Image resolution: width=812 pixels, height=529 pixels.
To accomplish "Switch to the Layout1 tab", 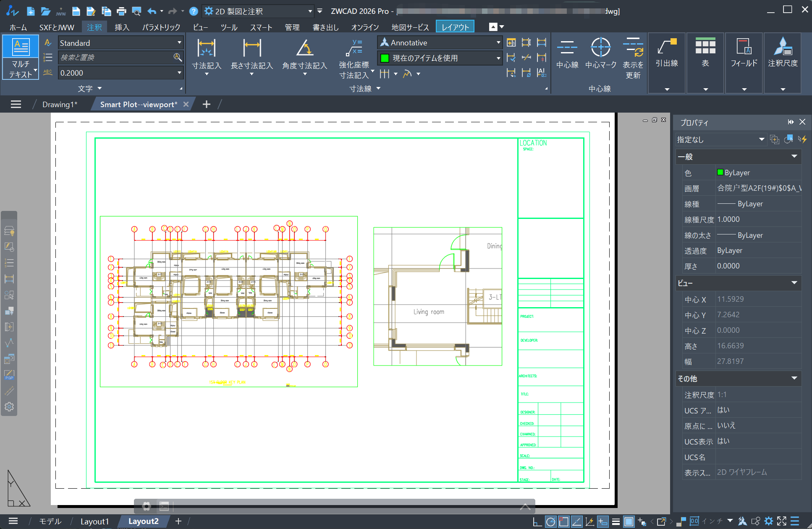I will coord(94,521).
